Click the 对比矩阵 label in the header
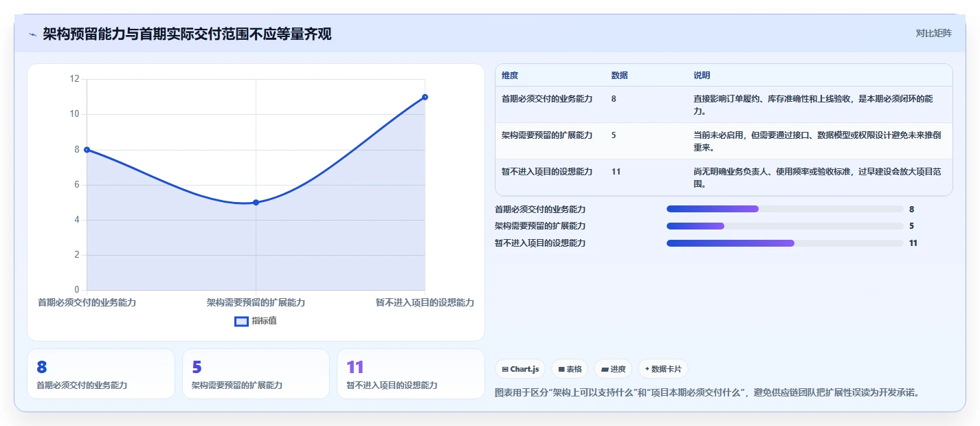Image resolution: width=980 pixels, height=426 pixels. pos(934,33)
